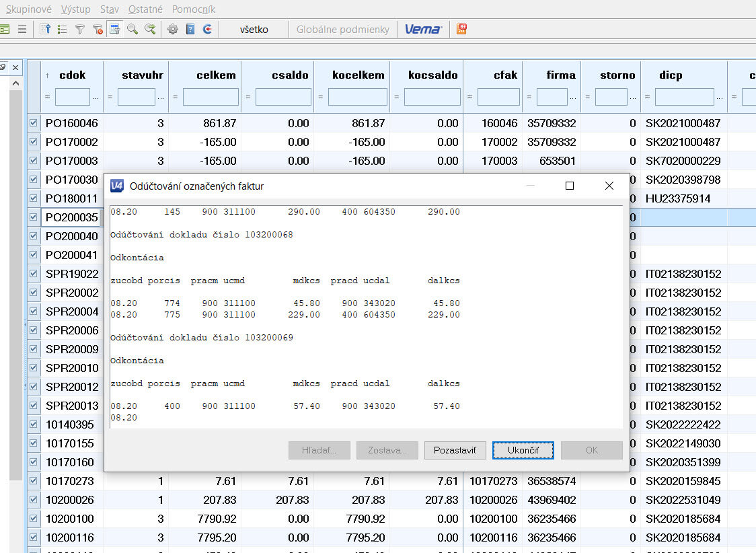This screenshot has height=553, width=756.
Task: Click the cell SPR20013 in cdok column
Action: 72,406
